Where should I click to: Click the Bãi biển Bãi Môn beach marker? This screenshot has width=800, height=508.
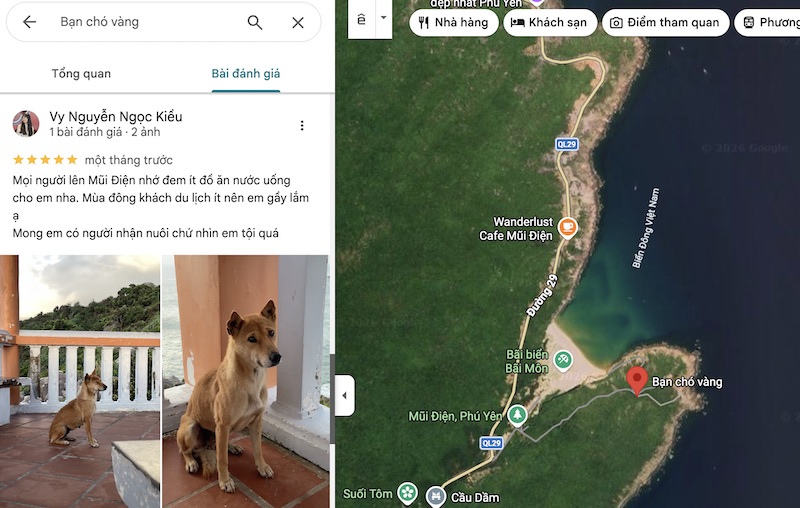pyautogui.click(x=563, y=361)
